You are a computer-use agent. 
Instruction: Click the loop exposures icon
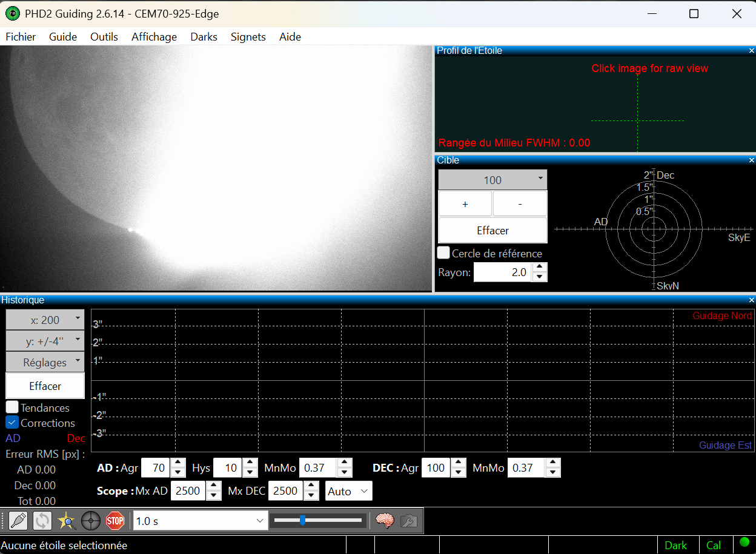[x=42, y=521]
